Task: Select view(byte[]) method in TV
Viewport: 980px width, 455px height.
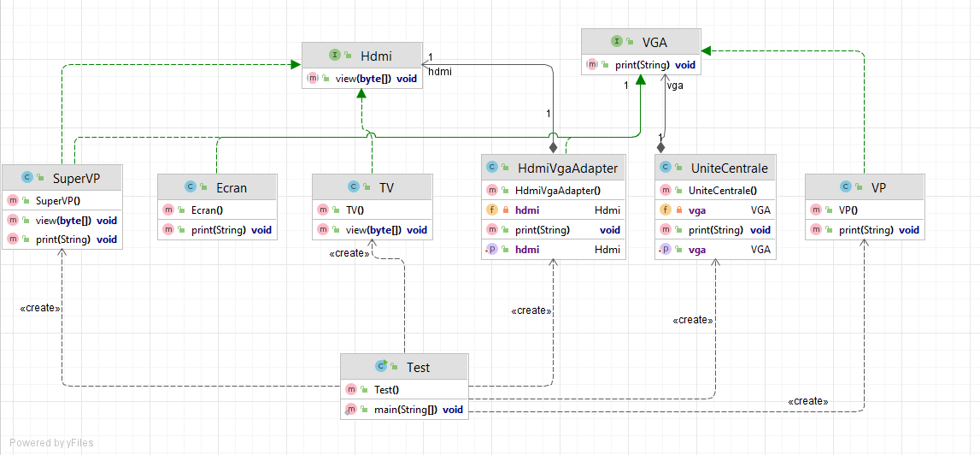Action: [372, 230]
